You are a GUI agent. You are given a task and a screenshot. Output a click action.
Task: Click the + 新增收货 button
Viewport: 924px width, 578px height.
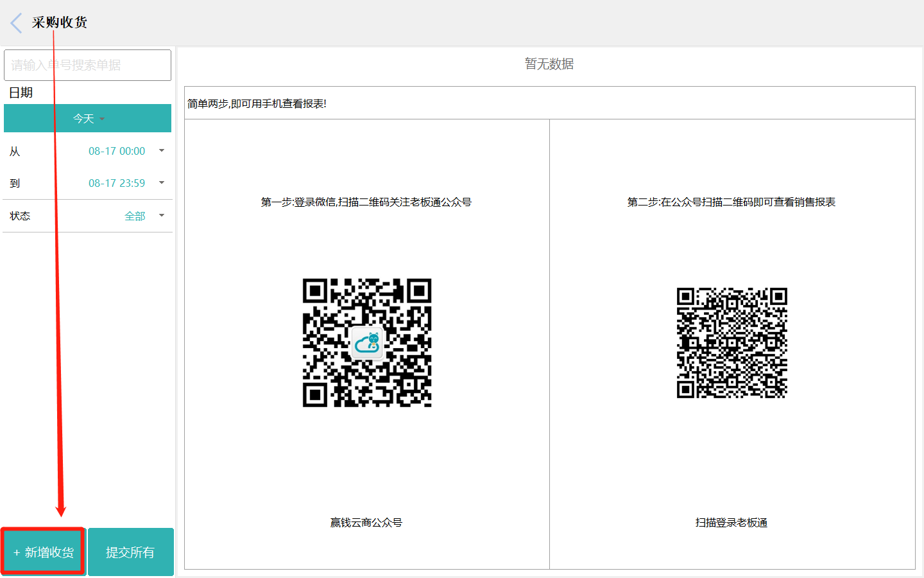pyautogui.click(x=43, y=552)
